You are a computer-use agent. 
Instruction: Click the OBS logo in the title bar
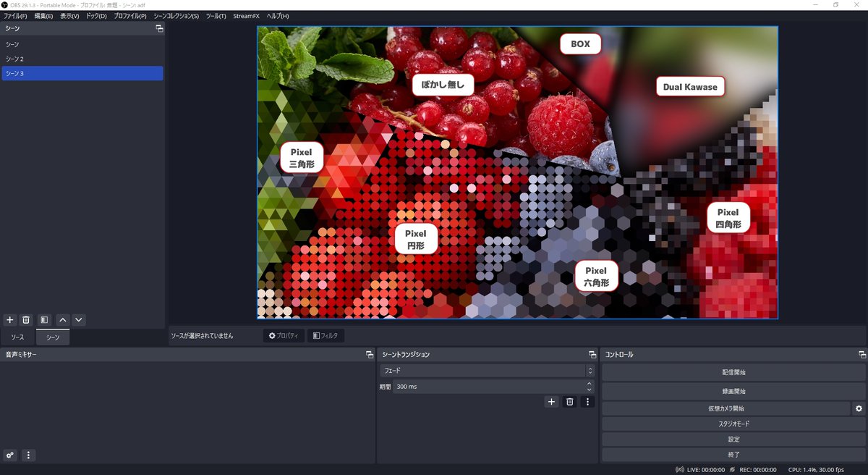tap(5, 4)
